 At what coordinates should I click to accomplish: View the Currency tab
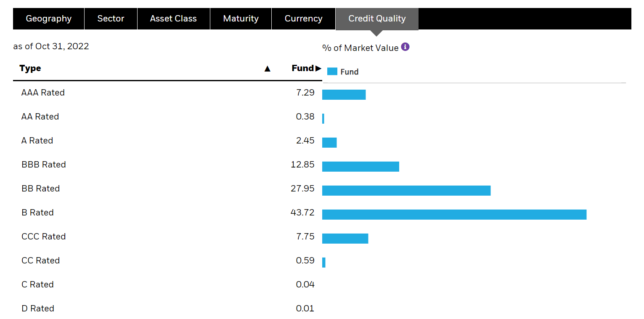(x=303, y=19)
